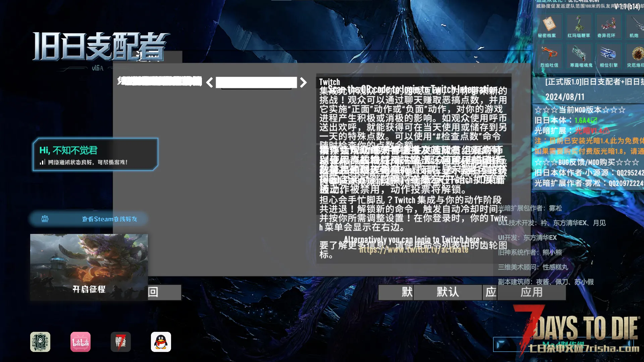This screenshot has width=644, height=362.
Task: Open the bilibili pink icon
Action: [80, 342]
